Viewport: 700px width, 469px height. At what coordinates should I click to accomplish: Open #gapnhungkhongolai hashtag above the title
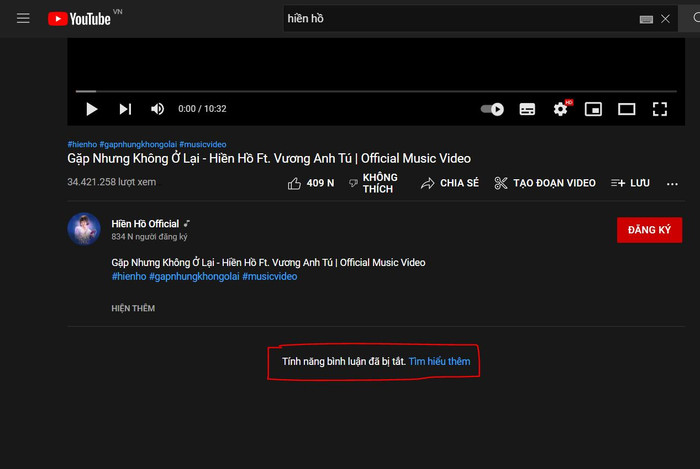pyautogui.click(x=138, y=144)
